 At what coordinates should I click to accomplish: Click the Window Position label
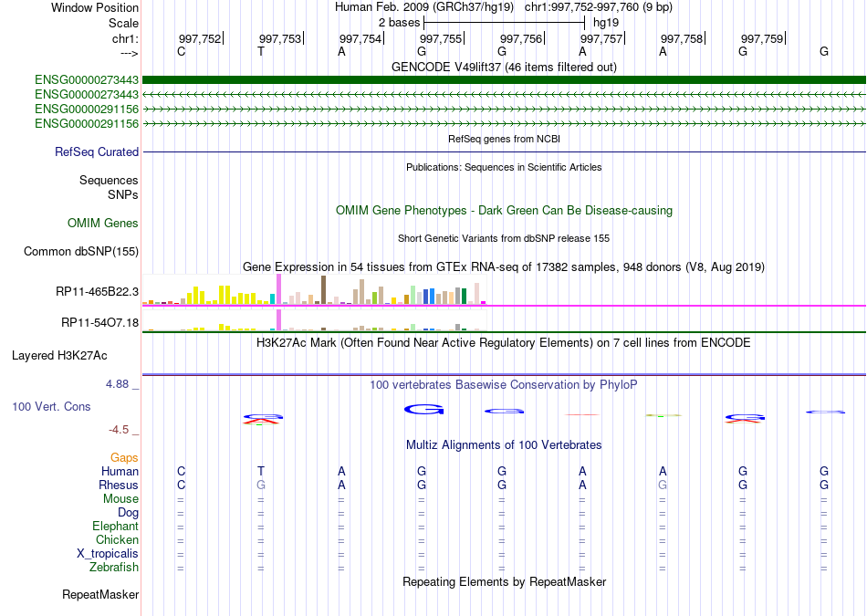coord(95,7)
